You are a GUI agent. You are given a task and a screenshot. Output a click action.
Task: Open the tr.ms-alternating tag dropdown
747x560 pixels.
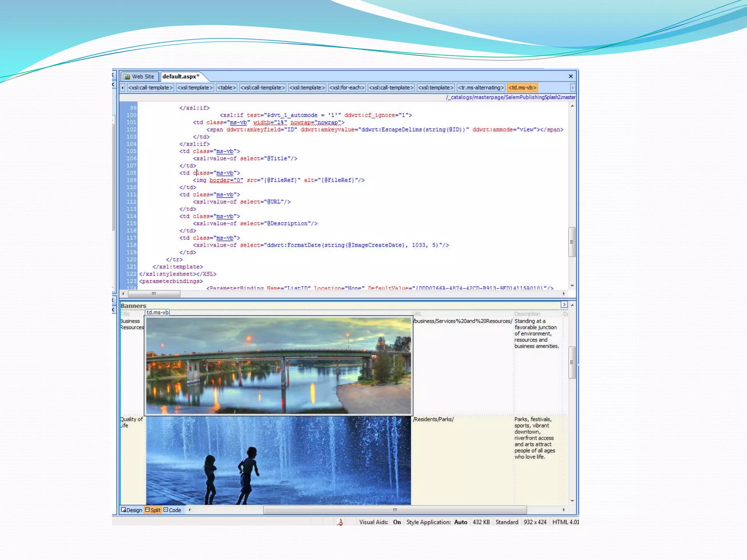click(x=481, y=87)
